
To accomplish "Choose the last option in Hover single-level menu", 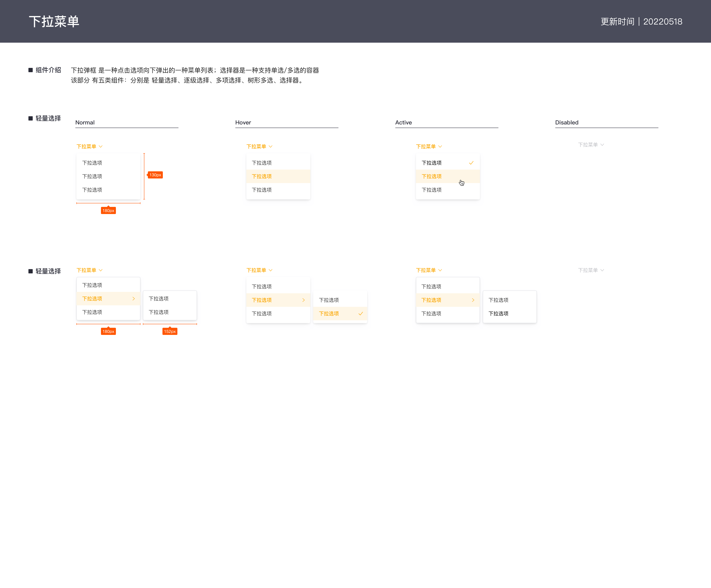I will 278,190.
